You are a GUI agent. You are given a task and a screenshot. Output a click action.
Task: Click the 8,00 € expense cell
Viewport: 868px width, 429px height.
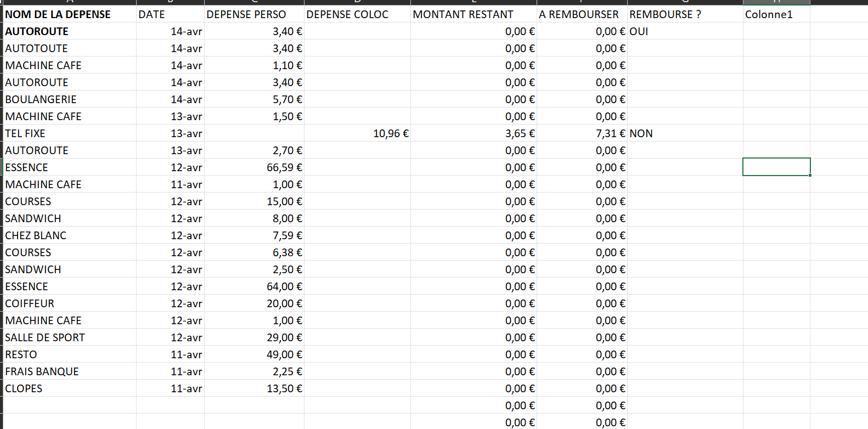pos(254,218)
